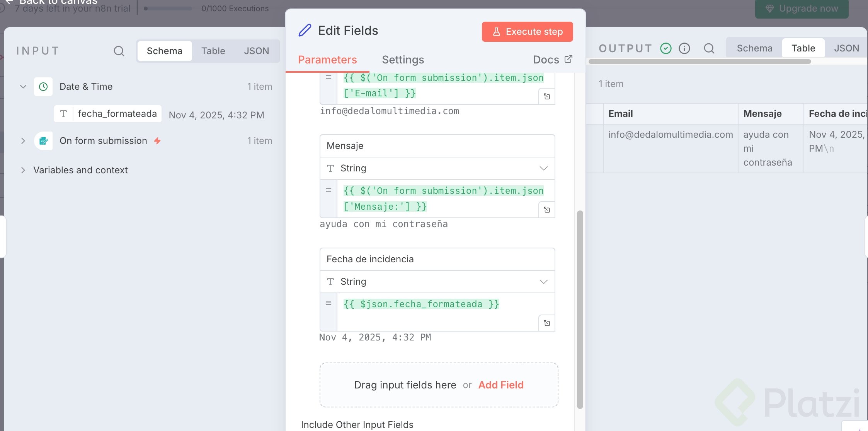Viewport: 868px width, 431px height.
Task: Click the output panel search icon
Action: (x=709, y=48)
